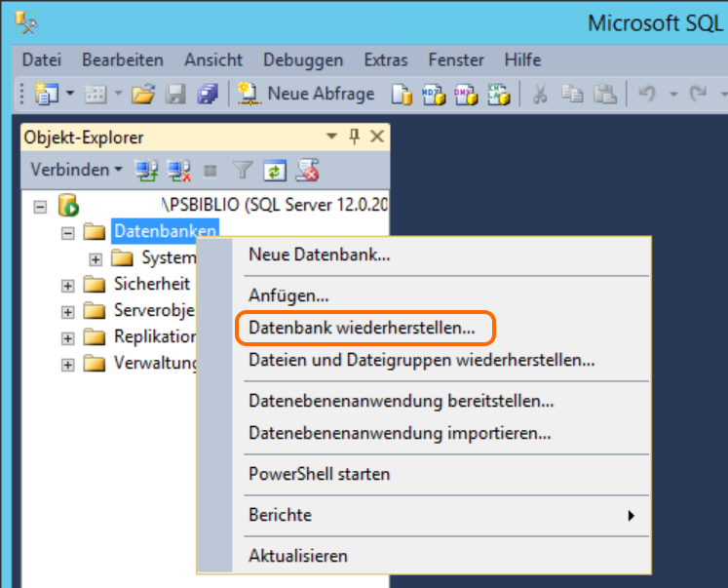Viewport: 728px width, 588px height.
Task: Click the disconnect server icon
Action: tap(178, 171)
